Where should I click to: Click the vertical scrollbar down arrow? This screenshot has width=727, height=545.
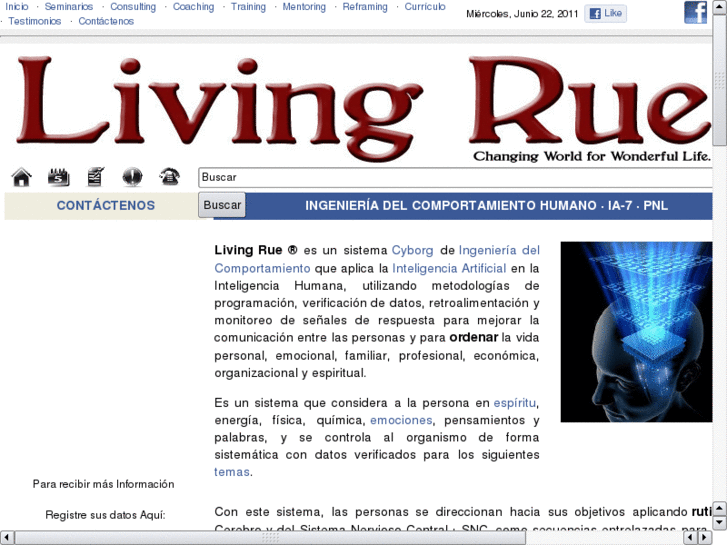tap(720, 522)
